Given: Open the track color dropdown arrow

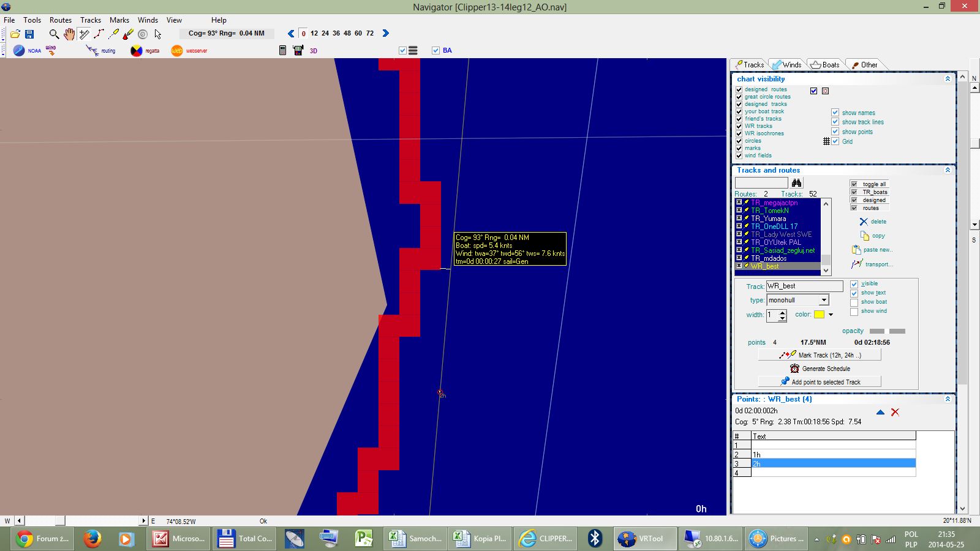Looking at the screenshot, I should click(x=831, y=315).
